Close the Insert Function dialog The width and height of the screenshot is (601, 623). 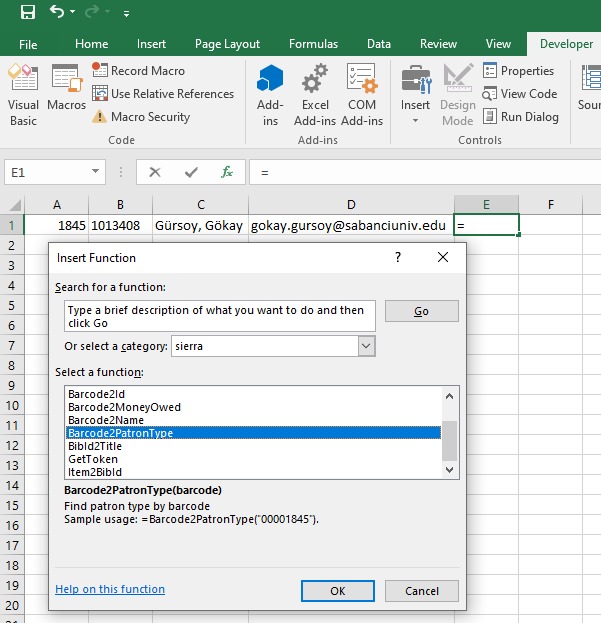443,257
